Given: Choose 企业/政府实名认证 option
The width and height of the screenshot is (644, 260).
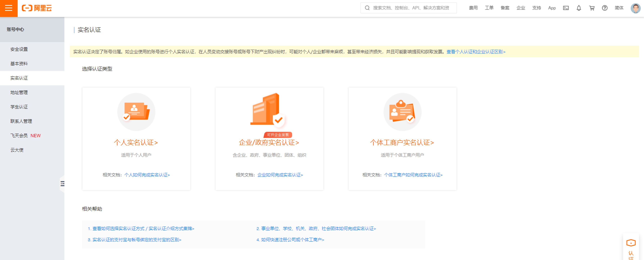Looking at the screenshot, I should pos(269,143).
